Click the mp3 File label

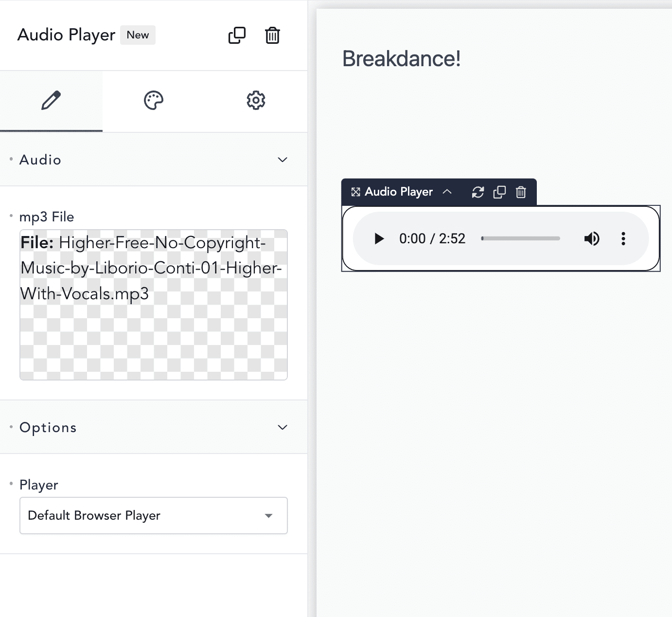(47, 217)
